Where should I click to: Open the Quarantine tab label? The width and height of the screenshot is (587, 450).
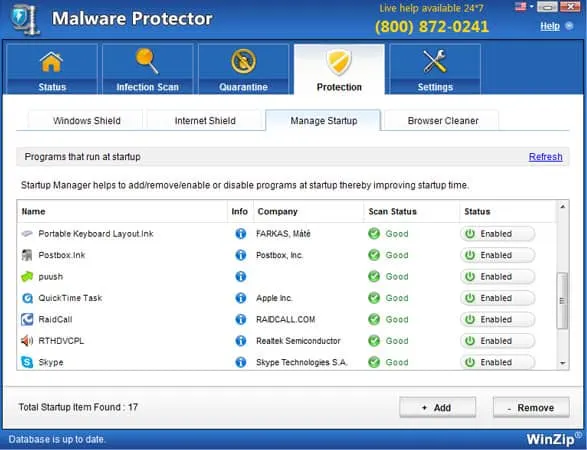point(243,87)
